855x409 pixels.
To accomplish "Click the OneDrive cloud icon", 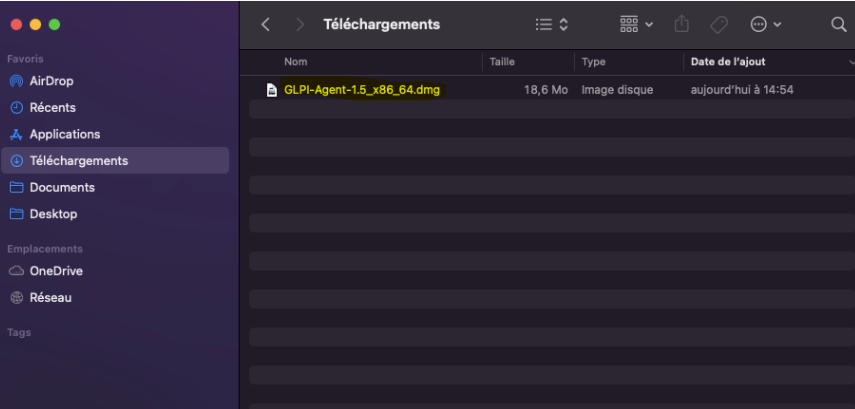I will 17,271.
